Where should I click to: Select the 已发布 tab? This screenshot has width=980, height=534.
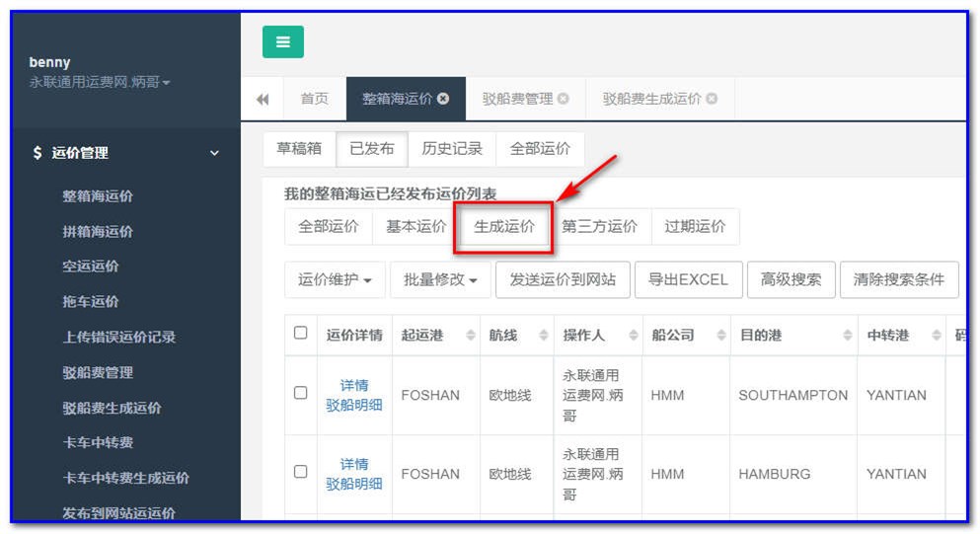pos(372,149)
